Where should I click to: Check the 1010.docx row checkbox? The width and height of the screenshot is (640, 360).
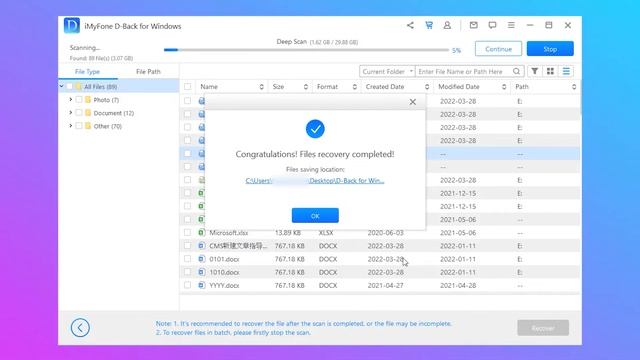click(x=187, y=272)
